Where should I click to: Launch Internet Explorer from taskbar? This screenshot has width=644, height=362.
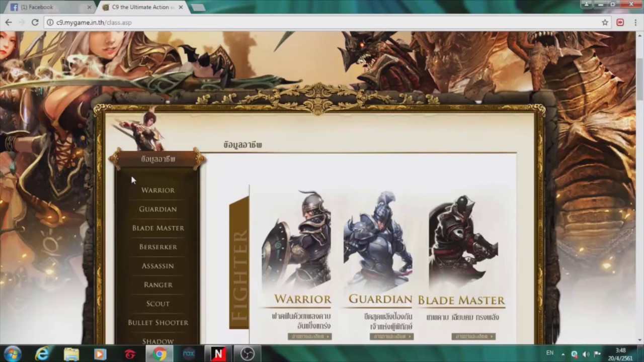point(42,354)
